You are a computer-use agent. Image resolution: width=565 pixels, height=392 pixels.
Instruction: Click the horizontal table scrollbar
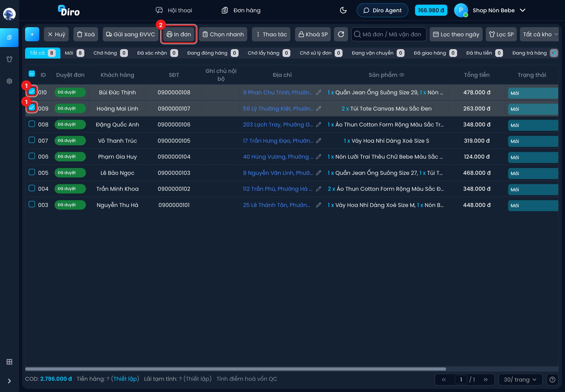(235, 369)
